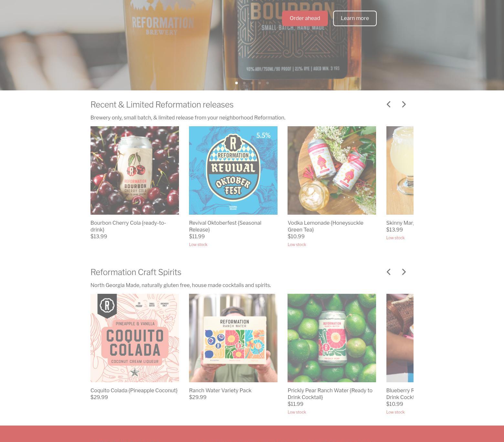This screenshot has height=442, width=504.
Task: Click next arrow in Recent & Limited releases
Action: [x=404, y=104]
